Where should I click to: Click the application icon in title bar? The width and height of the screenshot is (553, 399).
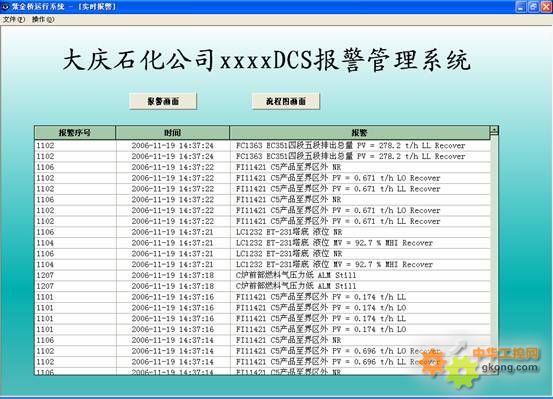[5, 6]
